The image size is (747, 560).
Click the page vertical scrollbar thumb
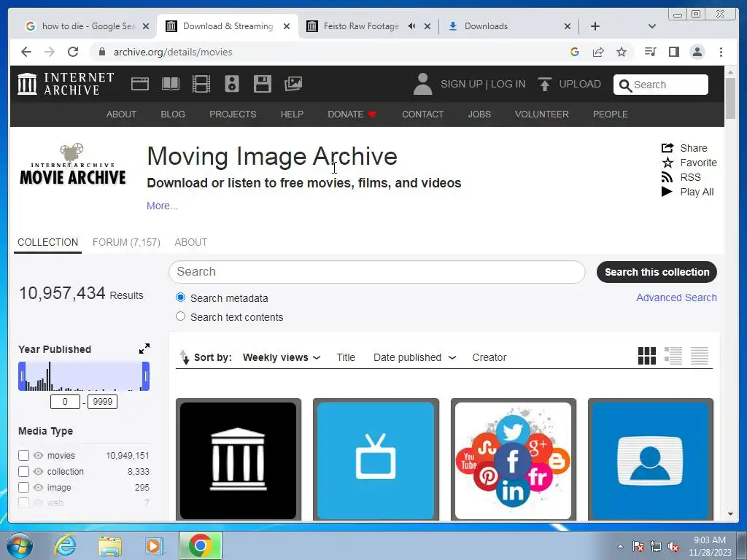coord(730,98)
